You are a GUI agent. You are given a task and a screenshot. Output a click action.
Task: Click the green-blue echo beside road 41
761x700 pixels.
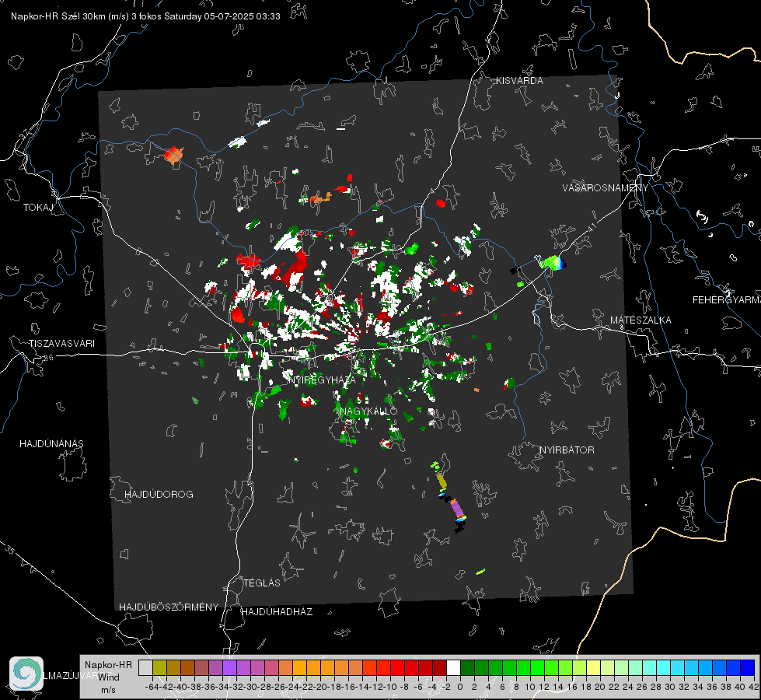tap(553, 263)
